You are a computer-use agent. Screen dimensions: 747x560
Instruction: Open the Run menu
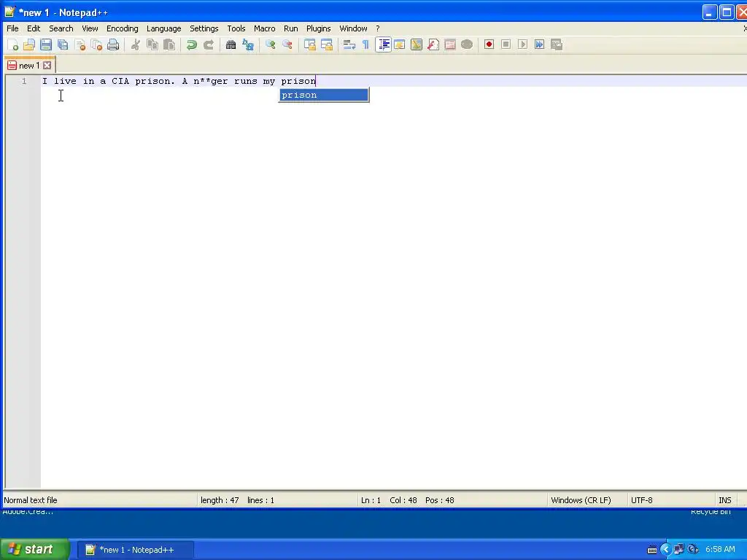[x=290, y=28]
